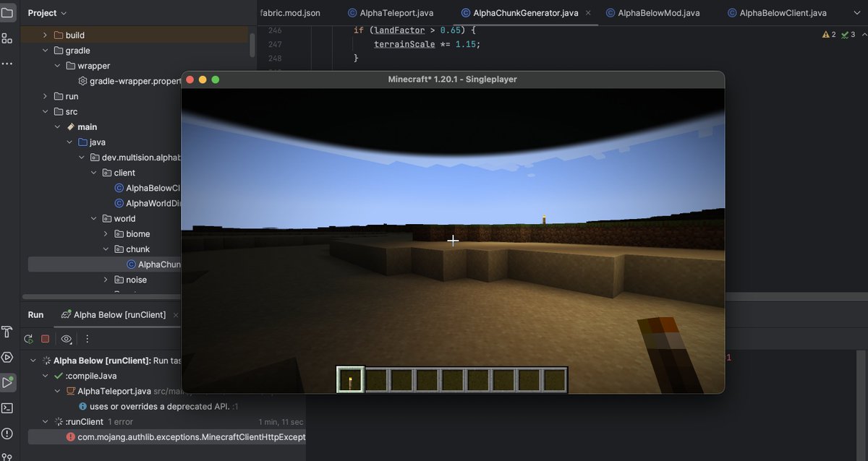
Task: Select Minecraft hotbar slot holding the torch
Action: [350, 380]
